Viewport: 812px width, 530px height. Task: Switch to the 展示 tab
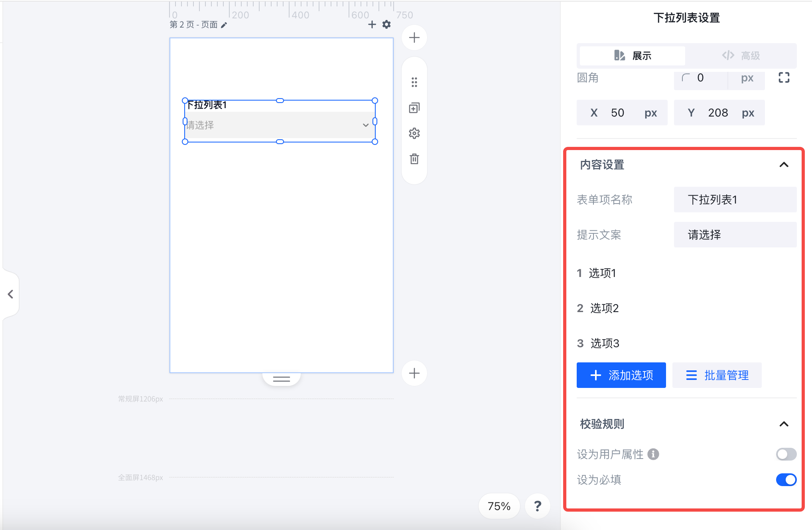click(x=633, y=55)
